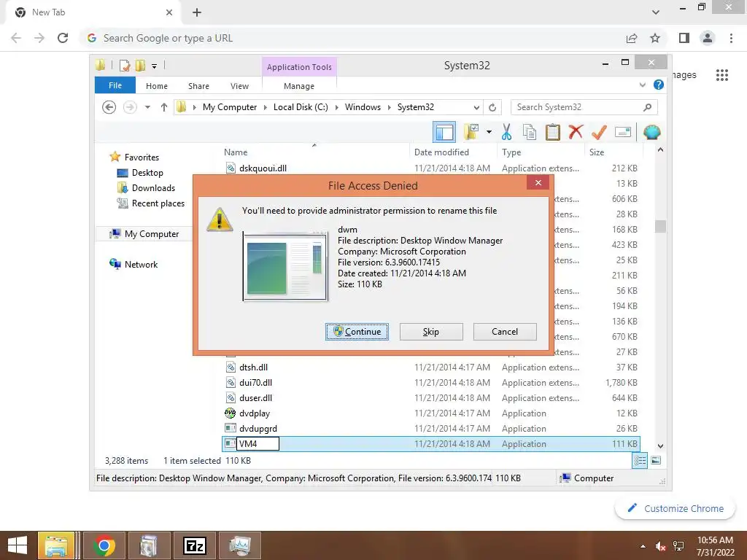Click the red X Delete icon

[576, 131]
